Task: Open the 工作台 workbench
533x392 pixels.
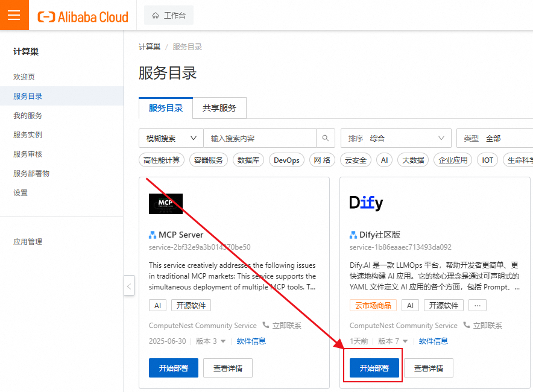Action: 169,15
